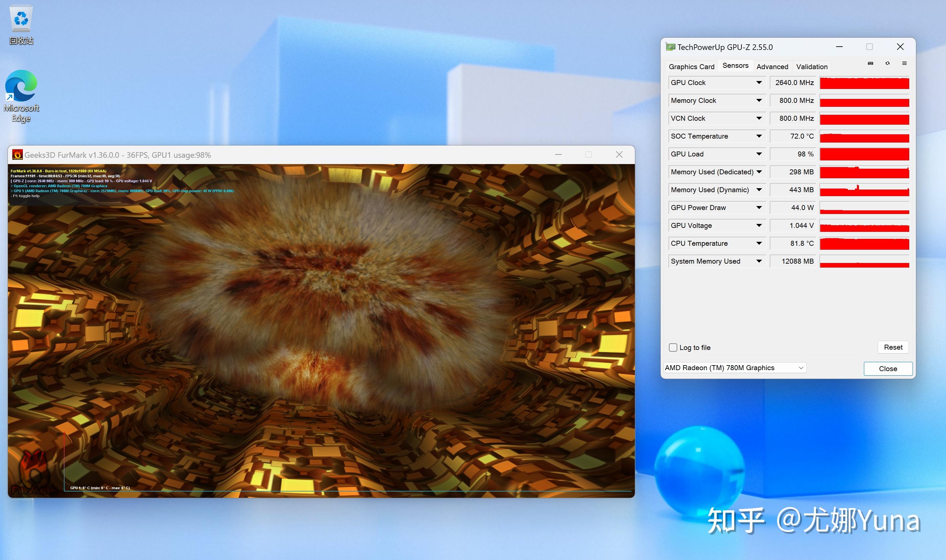The image size is (946, 560).
Task: Click the camera/screenshot icon in GPU-Z
Action: 871,63
